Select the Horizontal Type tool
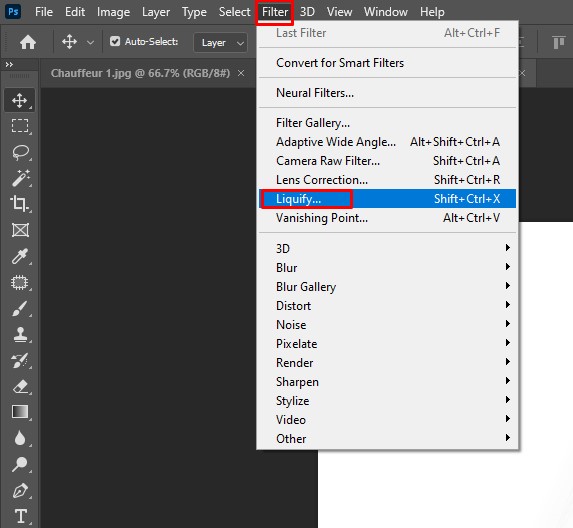 [20, 516]
